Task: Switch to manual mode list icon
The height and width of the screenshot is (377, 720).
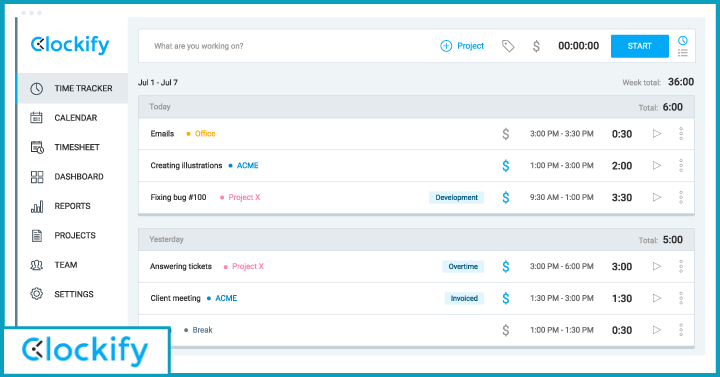Action: (683, 53)
